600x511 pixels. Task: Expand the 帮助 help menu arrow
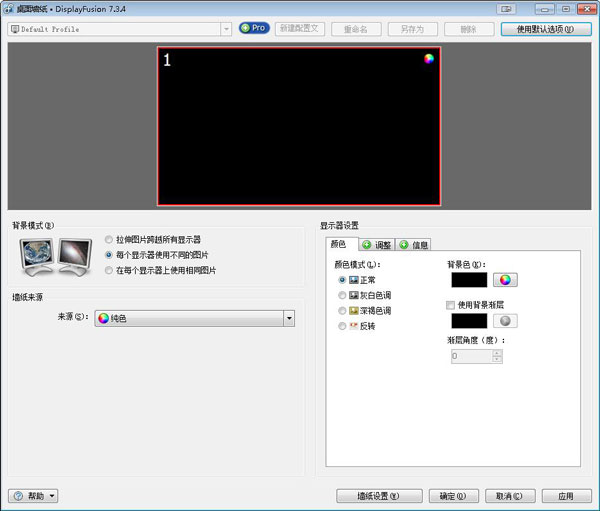coord(52,496)
